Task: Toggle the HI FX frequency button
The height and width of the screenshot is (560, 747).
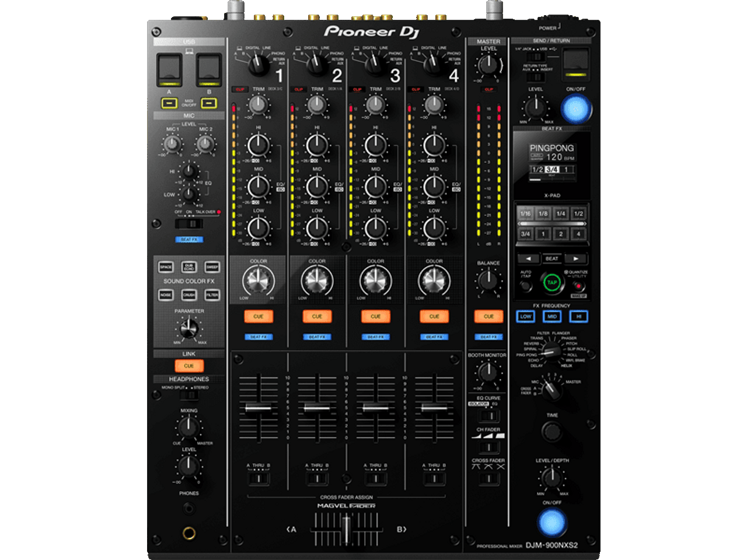Action: (578, 316)
